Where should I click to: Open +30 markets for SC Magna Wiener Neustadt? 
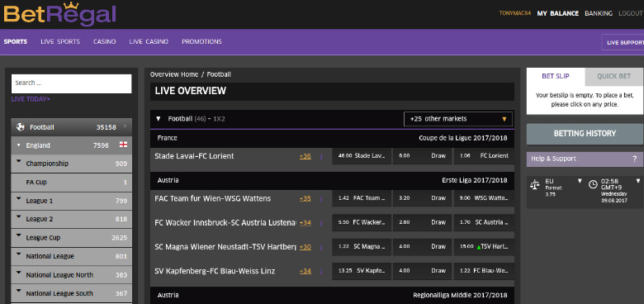point(305,247)
